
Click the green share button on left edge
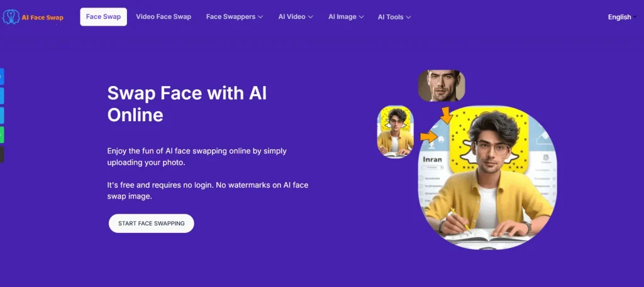coord(2,135)
